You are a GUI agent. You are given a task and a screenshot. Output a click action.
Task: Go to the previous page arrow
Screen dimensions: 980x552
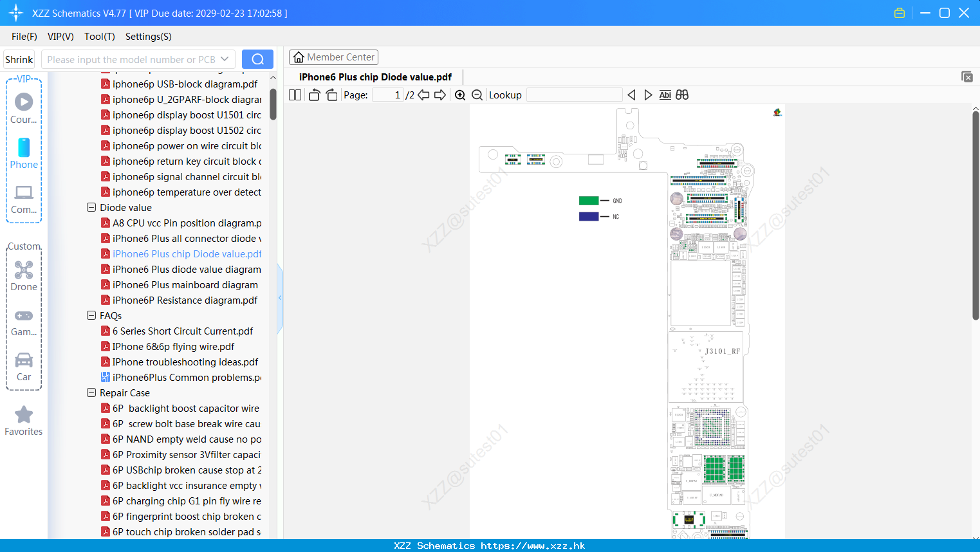pyautogui.click(x=423, y=95)
